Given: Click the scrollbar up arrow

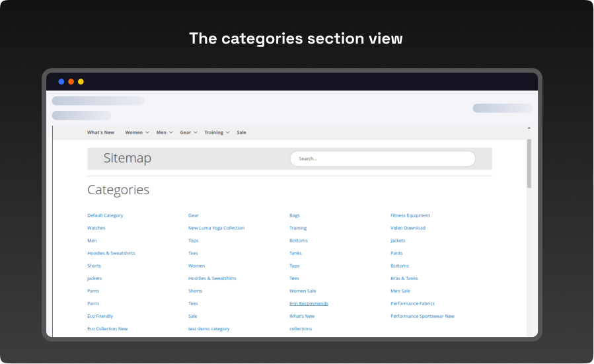Looking at the screenshot, I should pyautogui.click(x=529, y=128).
